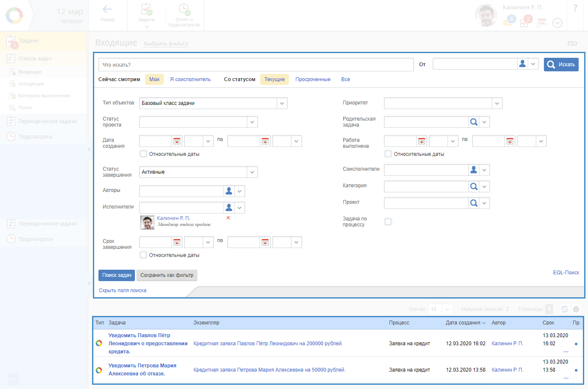Viewport: 588px width, 389px height.
Task: Toggle the Задача по процессу checkbox
Action: pyautogui.click(x=388, y=222)
